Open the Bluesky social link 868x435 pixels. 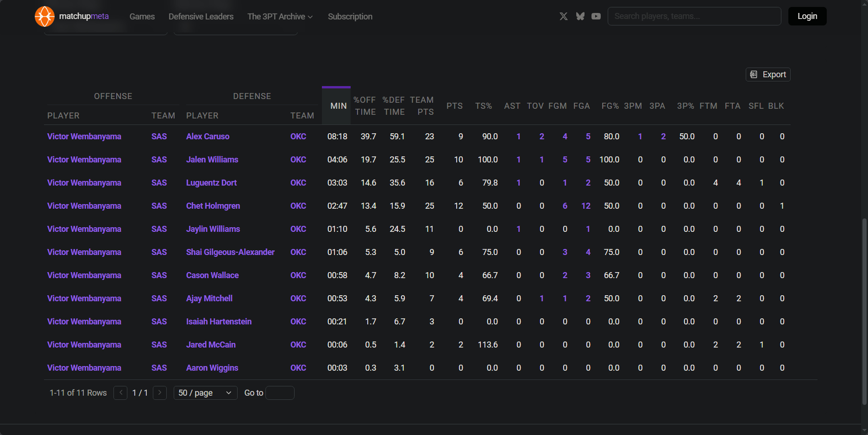pyautogui.click(x=580, y=16)
